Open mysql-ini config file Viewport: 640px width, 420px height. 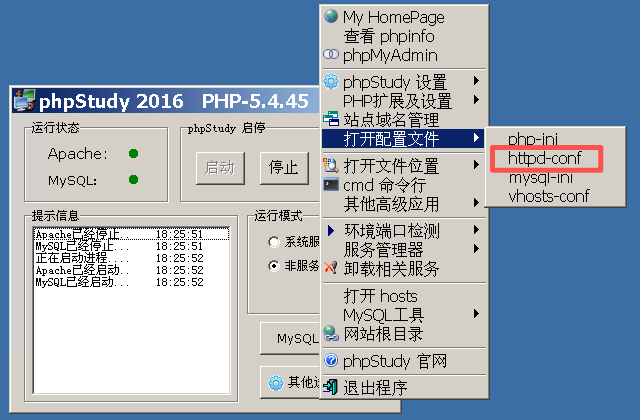point(555,178)
